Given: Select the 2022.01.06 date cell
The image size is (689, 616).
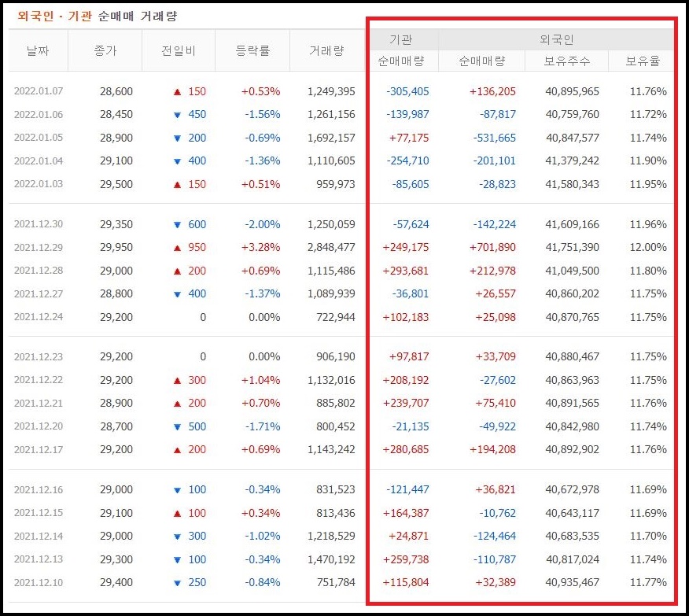Looking at the screenshot, I should pyautogui.click(x=39, y=114).
